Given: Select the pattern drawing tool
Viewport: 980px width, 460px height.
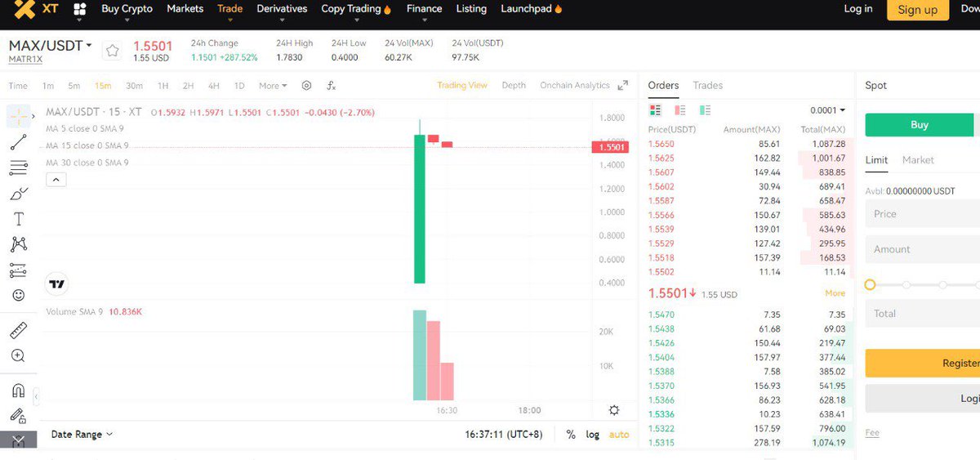Looking at the screenshot, I should click(x=18, y=244).
